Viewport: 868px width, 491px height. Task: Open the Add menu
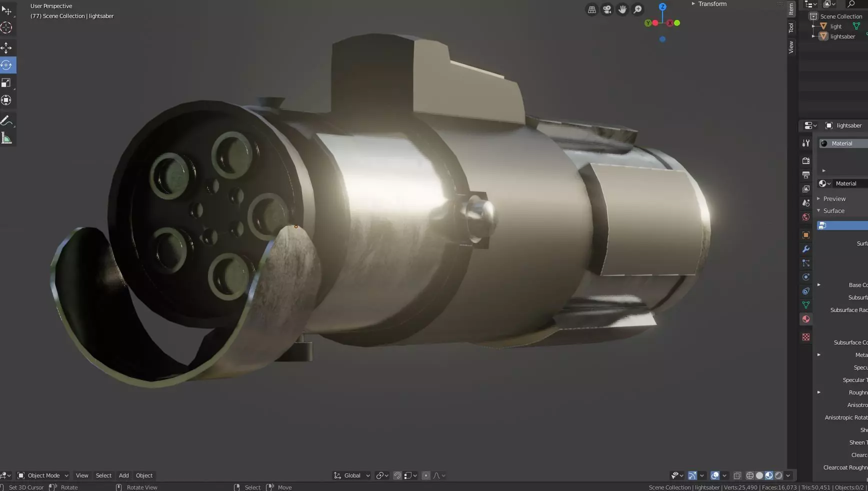(x=123, y=475)
